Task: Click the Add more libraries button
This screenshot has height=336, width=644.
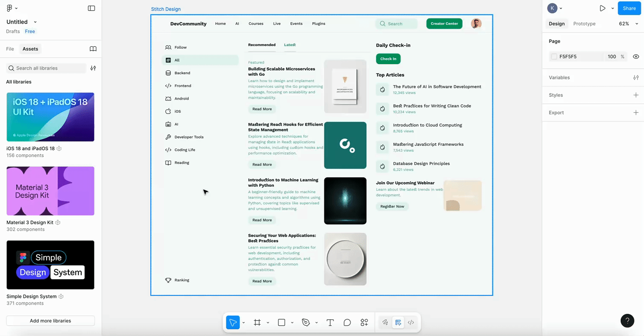Action: click(50, 321)
